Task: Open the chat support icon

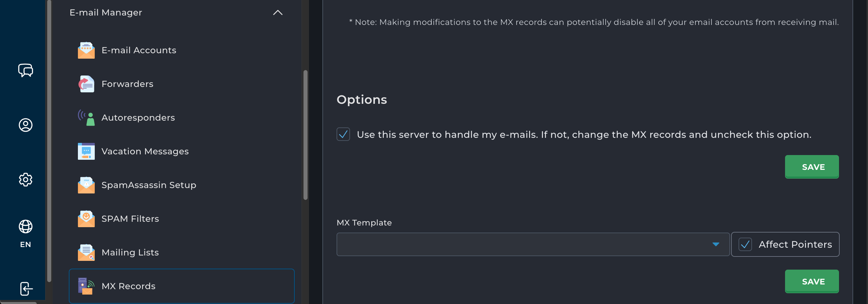Action: [x=26, y=70]
